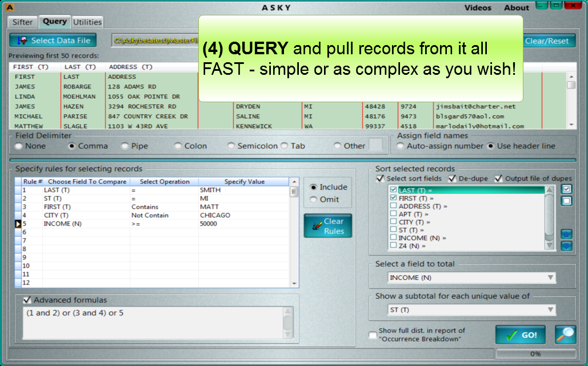Open the Videos menu
The width and height of the screenshot is (588, 366).
[x=478, y=8]
